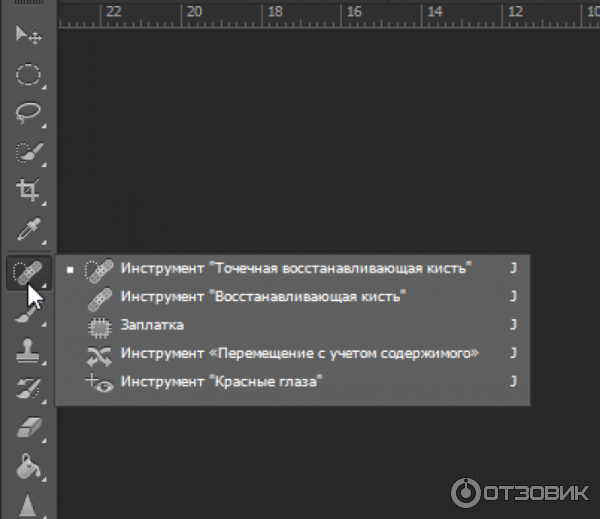Select the Sharpen tool at toolbar bottom
600x519 pixels.
pyautogui.click(x=29, y=504)
